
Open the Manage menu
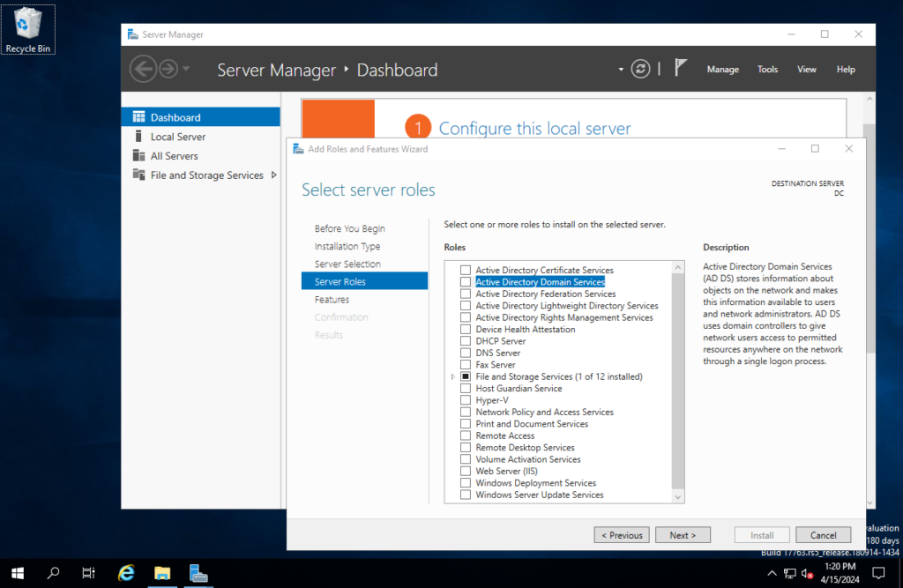(723, 69)
